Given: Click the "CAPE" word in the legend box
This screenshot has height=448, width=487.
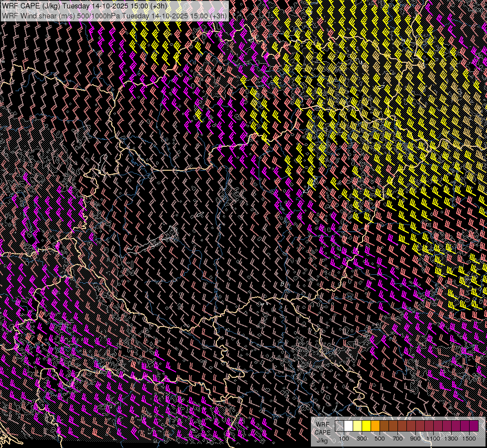Looking at the screenshot, I should click(322, 432).
